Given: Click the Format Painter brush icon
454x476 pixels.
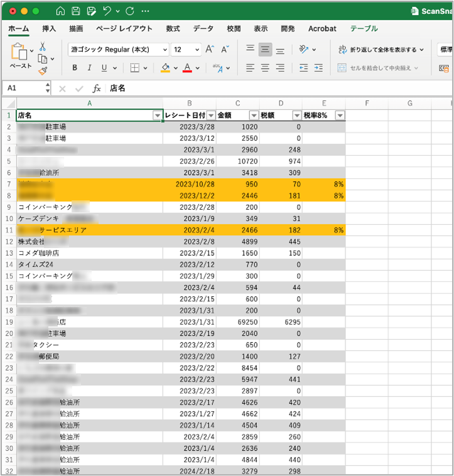Looking at the screenshot, I should (x=43, y=71).
